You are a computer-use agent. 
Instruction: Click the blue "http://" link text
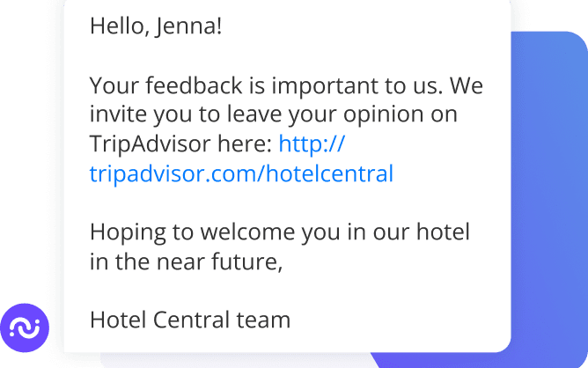tap(312, 144)
